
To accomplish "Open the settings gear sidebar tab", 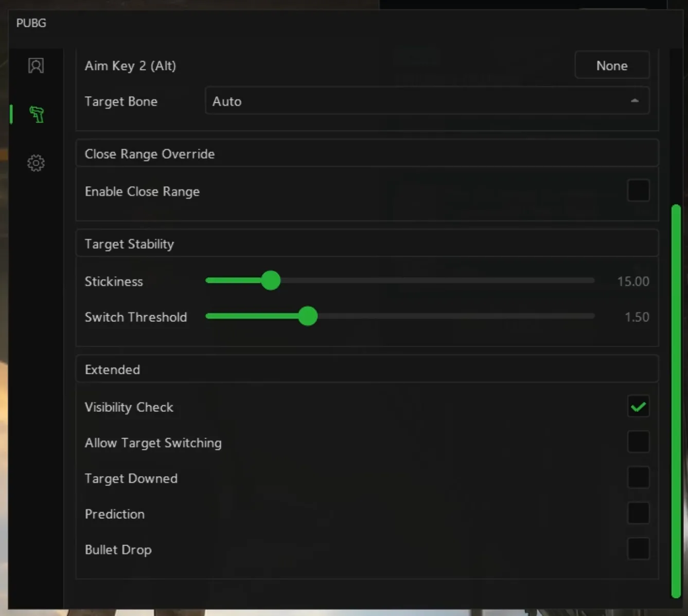I will tap(36, 163).
